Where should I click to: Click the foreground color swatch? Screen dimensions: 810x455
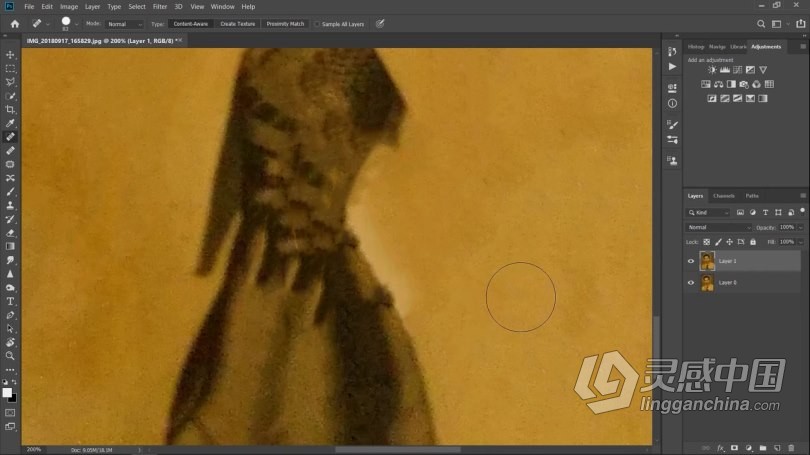(7, 393)
